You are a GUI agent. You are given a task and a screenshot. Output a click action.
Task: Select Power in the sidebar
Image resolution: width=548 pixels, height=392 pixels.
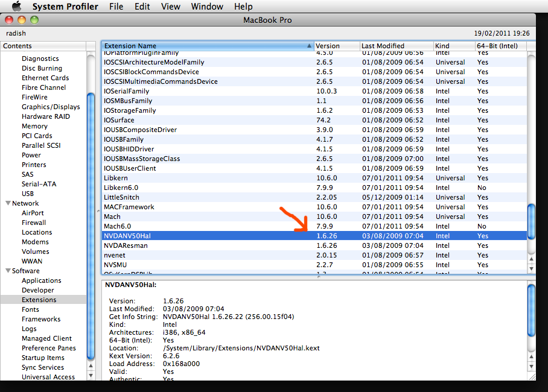point(31,155)
